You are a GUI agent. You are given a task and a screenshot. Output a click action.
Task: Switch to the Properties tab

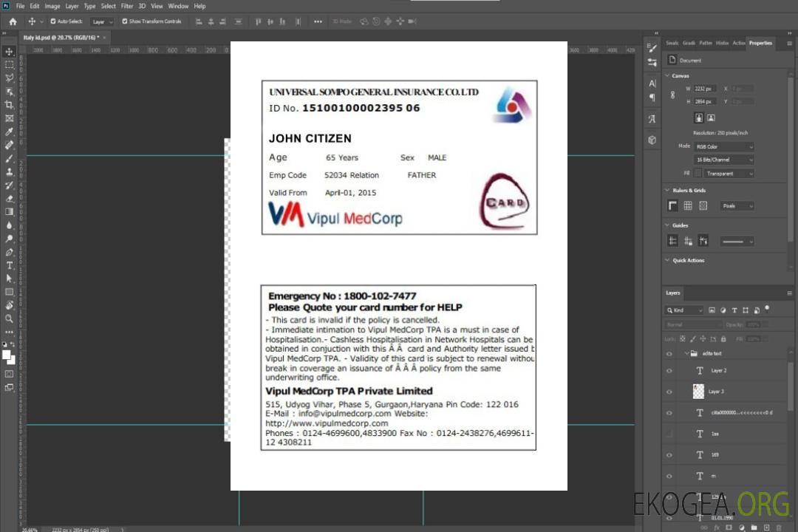tap(760, 44)
